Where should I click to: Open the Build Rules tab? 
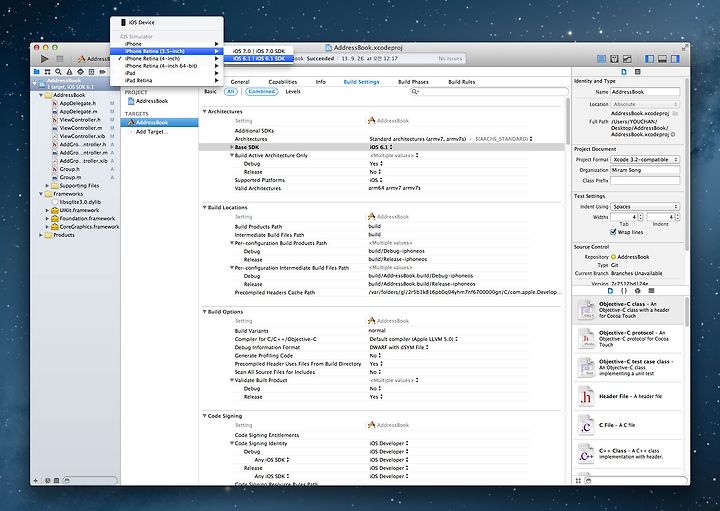tap(461, 82)
